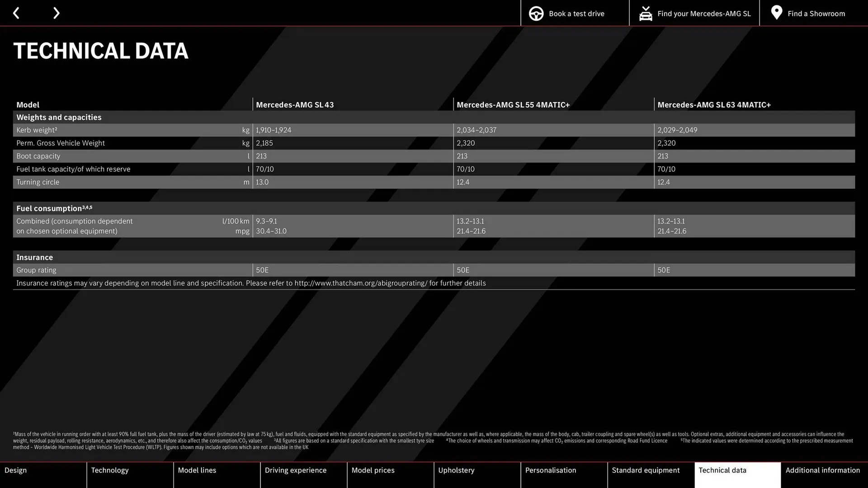Click the steering wheel icon for test drive
This screenshot has height=488, width=868.
(x=536, y=13)
